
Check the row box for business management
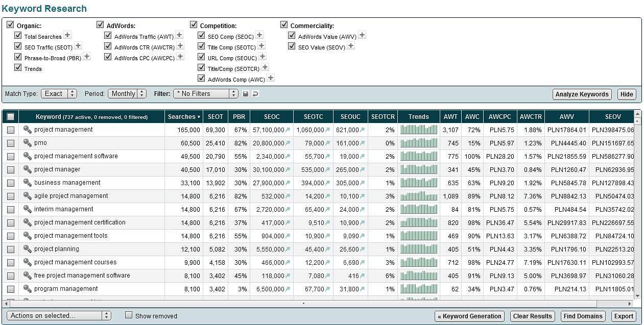[11, 183]
